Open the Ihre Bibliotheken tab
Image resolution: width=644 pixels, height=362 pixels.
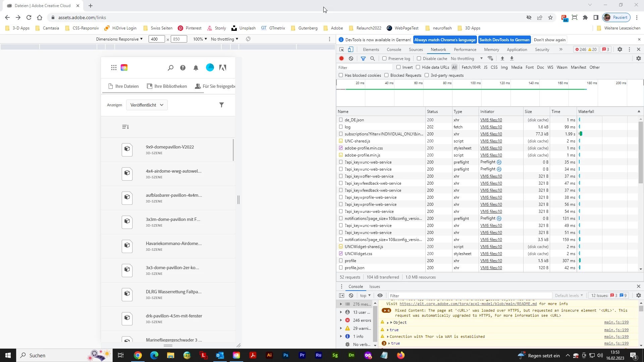(167, 86)
